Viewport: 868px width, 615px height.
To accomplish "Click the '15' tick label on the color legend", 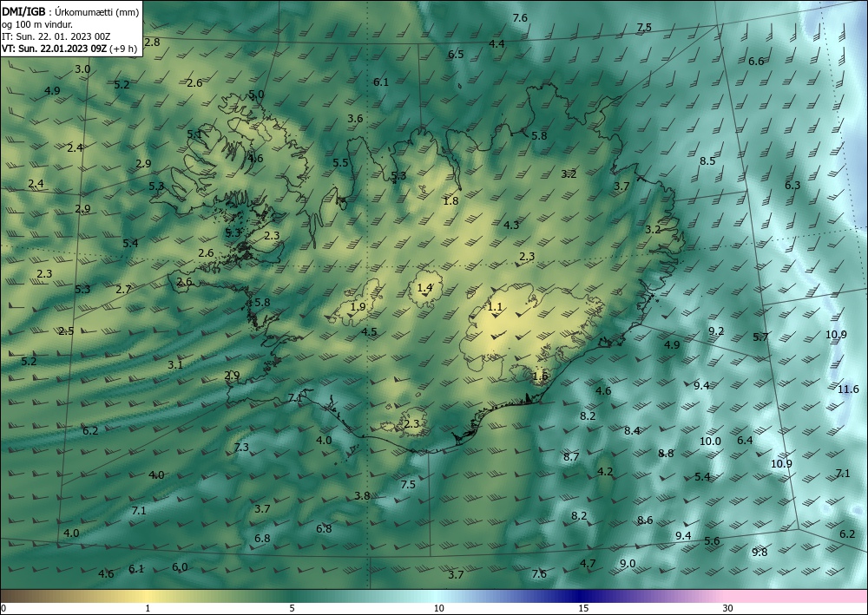I will pyautogui.click(x=584, y=608).
